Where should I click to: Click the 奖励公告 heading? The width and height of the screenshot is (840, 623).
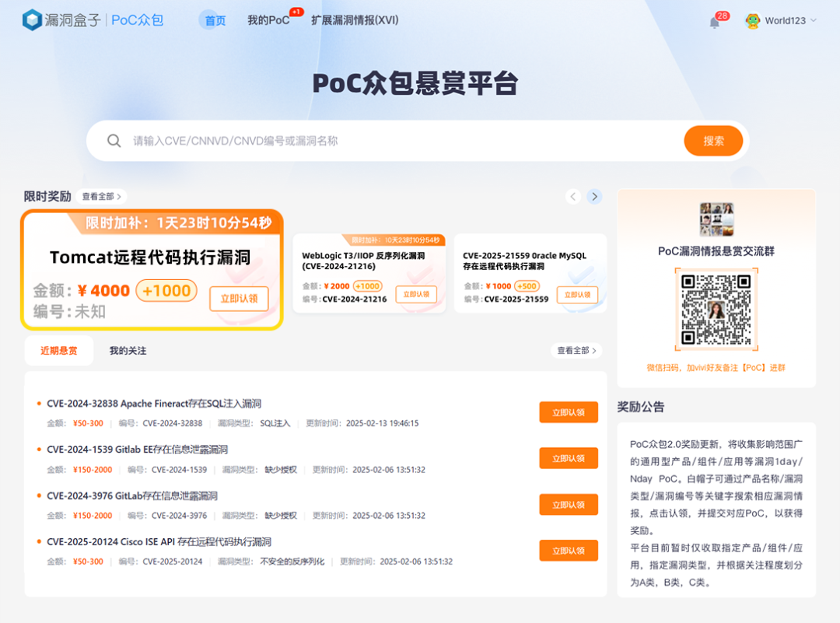point(641,407)
